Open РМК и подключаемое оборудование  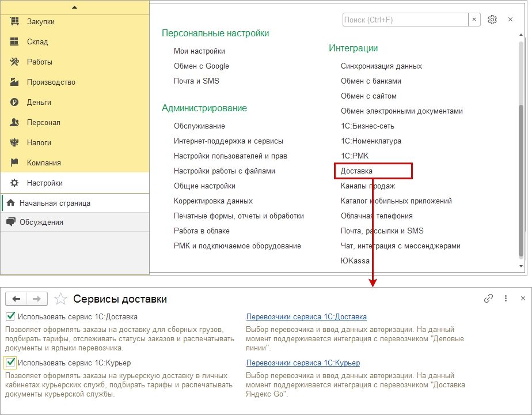237,246
